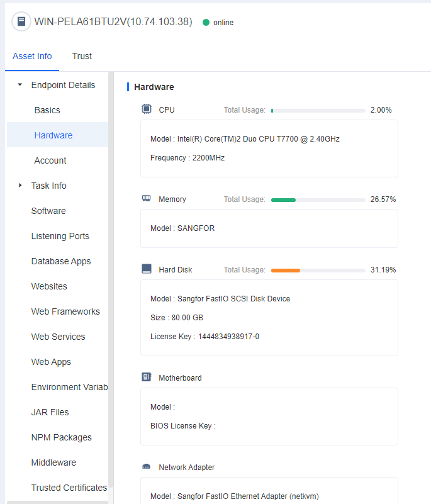The image size is (431, 504).
Task: Select the Asset Info tab
Action: (x=32, y=56)
